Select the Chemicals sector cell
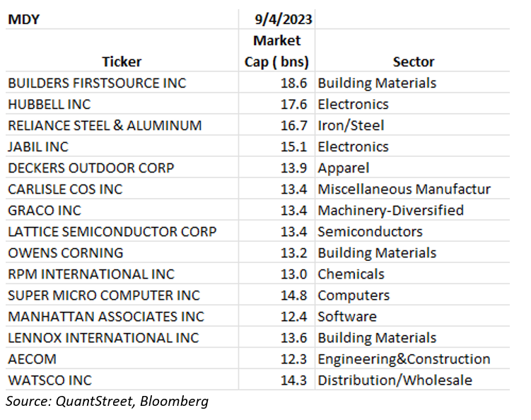This screenshot has width=531, height=420. (x=351, y=274)
